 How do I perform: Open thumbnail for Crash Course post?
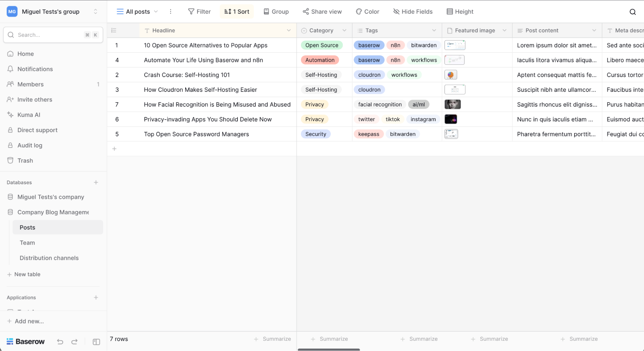click(x=451, y=75)
